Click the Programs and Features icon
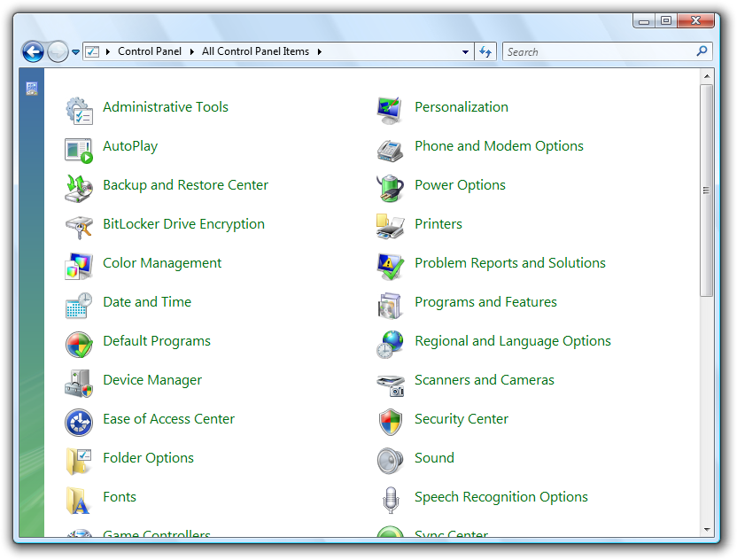The height and width of the screenshot is (560, 737). (x=389, y=306)
